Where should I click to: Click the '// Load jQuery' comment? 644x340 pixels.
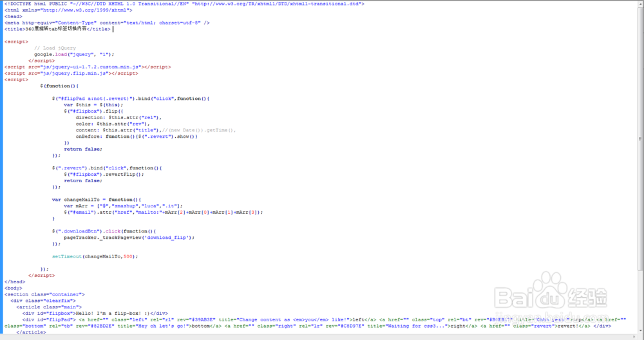click(x=55, y=48)
